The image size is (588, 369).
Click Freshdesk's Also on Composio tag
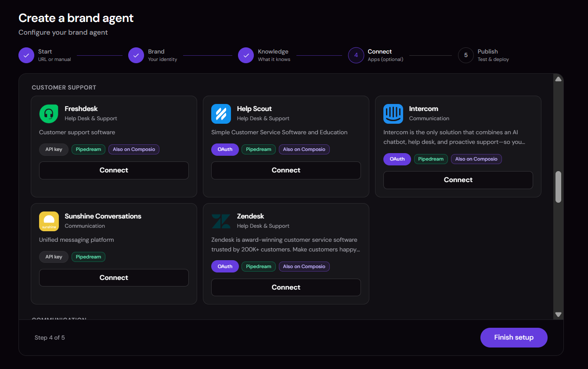(134, 149)
